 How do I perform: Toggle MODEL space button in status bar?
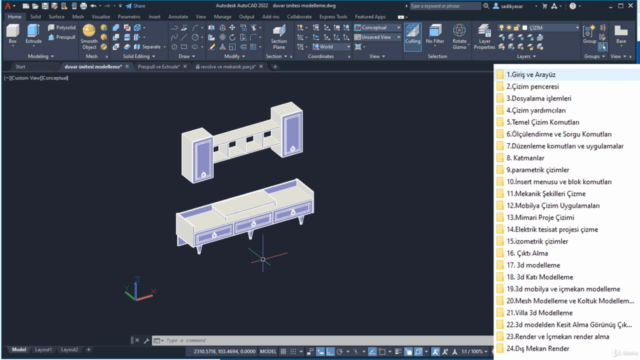pyautogui.click(x=268, y=351)
